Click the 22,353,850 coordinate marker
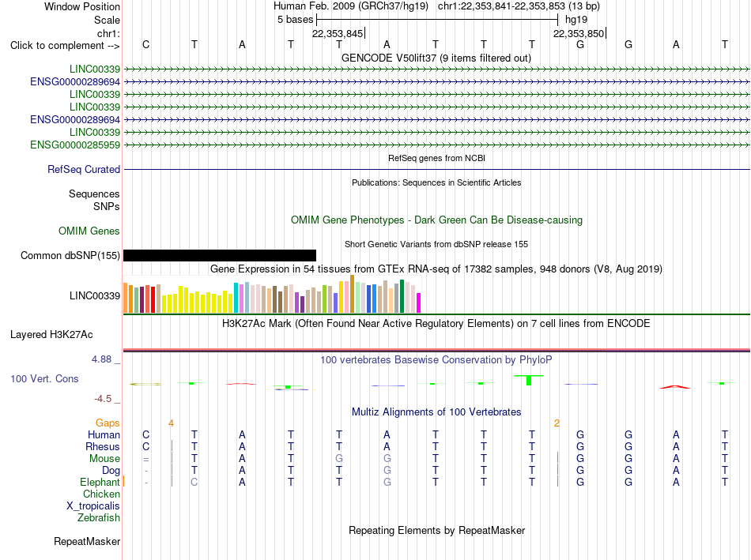Screen dimensions: 751x560 (579, 33)
